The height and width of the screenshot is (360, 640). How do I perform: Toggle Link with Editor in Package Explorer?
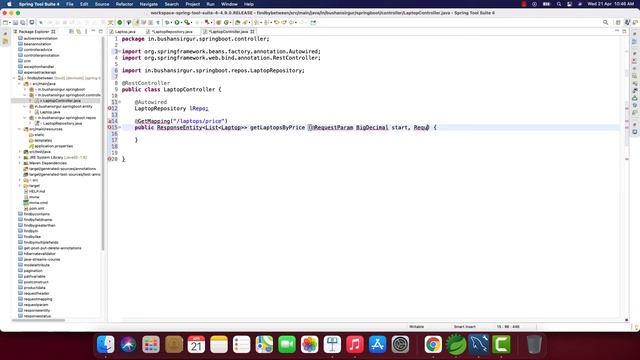[x=78, y=31]
